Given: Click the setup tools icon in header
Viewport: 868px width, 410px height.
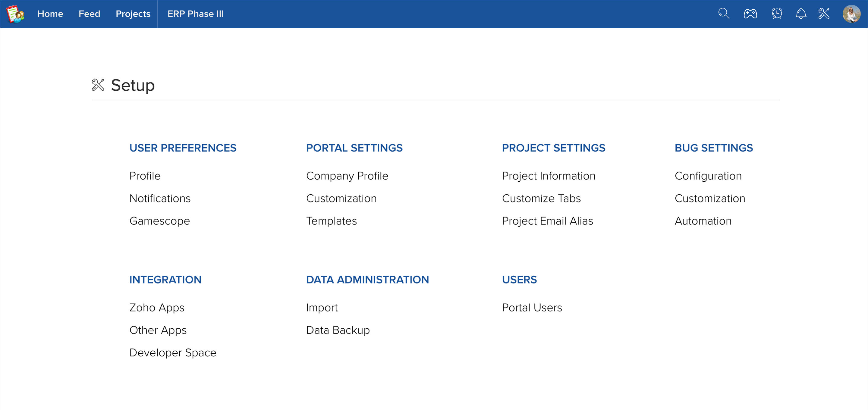Looking at the screenshot, I should (x=823, y=14).
